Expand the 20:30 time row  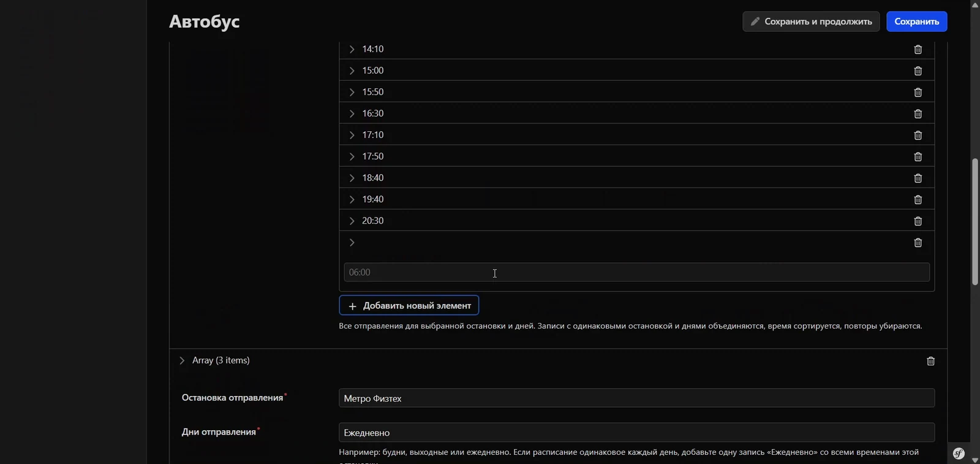(x=352, y=221)
